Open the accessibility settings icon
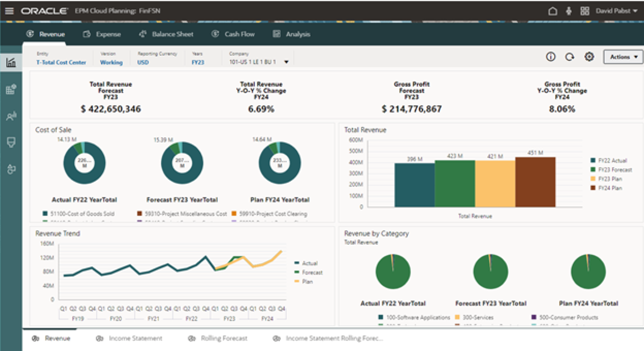This screenshot has height=351, width=644. coord(569,11)
